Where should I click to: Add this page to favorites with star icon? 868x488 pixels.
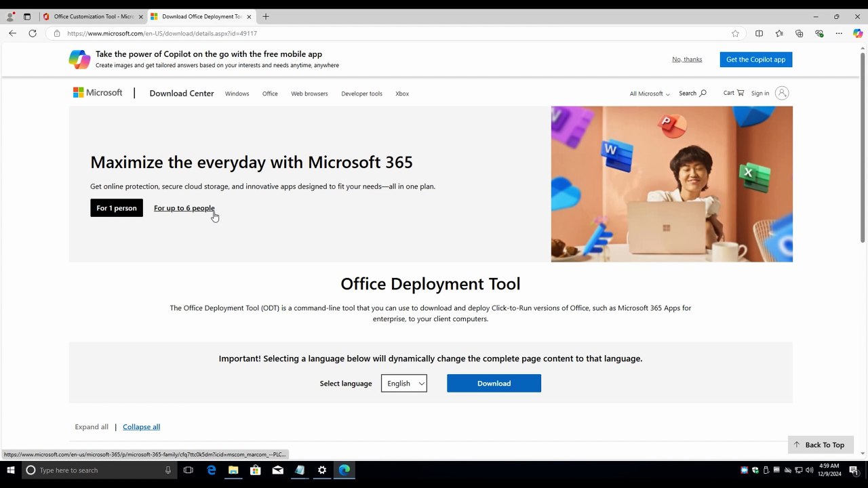pyautogui.click(x=735, y=33)
